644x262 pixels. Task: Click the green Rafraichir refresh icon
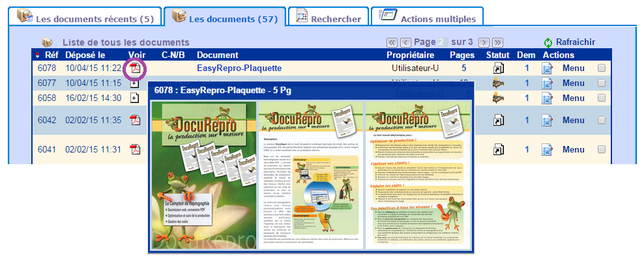click(x=548, y=42)
